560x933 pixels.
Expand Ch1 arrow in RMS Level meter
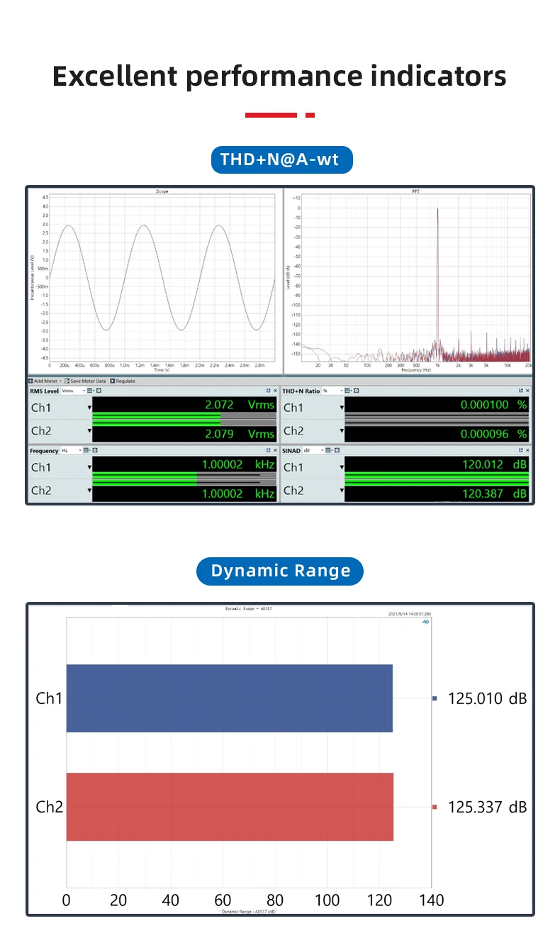point(90,408)
